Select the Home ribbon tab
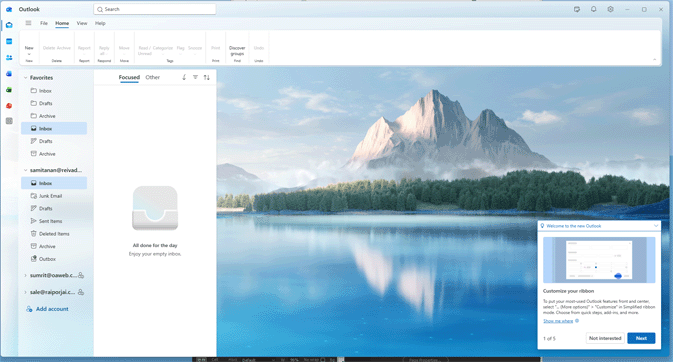Screen dimensions: 673x362 [x=62, y=23]
